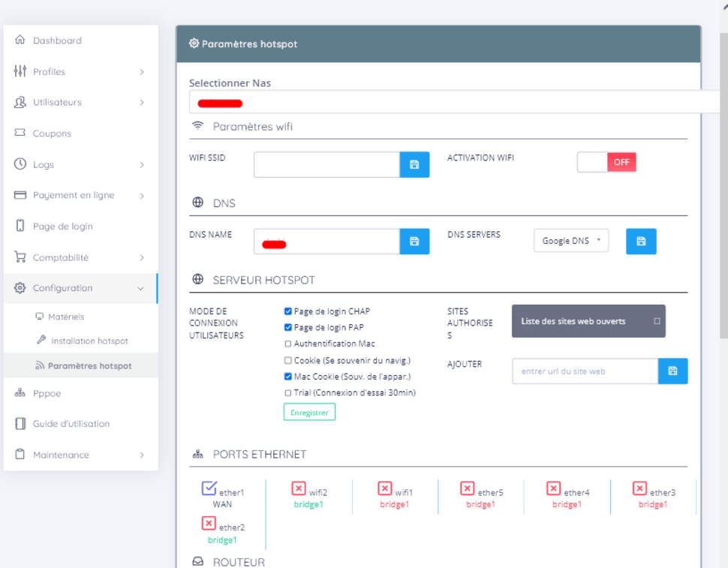Go to Installation hotspot submenu
This screenshot has height=568, width=728.
tap(89, 341)
